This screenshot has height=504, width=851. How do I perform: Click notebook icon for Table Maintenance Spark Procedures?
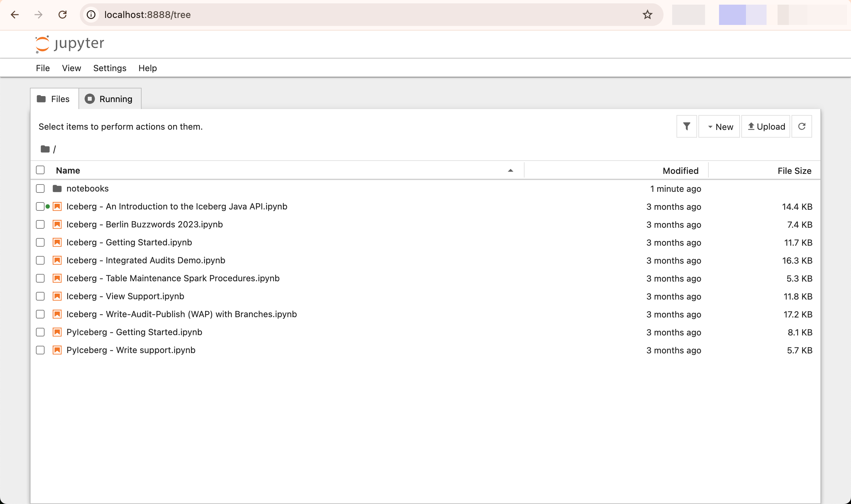pyautogui.click(x=57, y=279)
